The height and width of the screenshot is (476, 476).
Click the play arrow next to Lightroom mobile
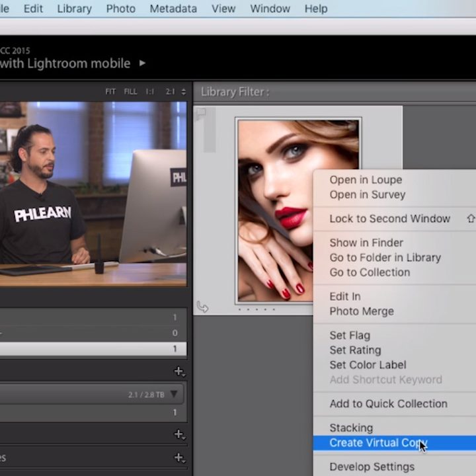pyautogui.click(x=142, y=63)
